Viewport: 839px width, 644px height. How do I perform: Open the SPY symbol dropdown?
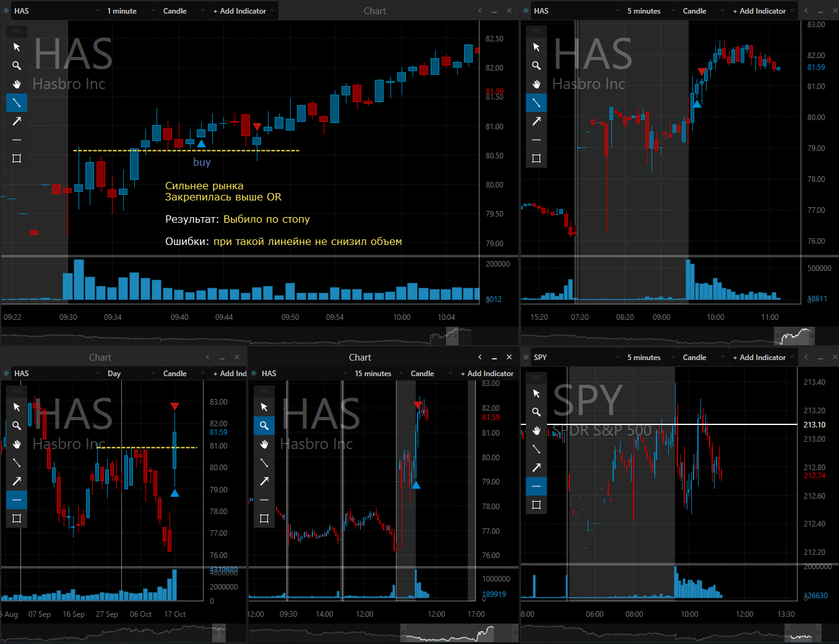(577, 358)
